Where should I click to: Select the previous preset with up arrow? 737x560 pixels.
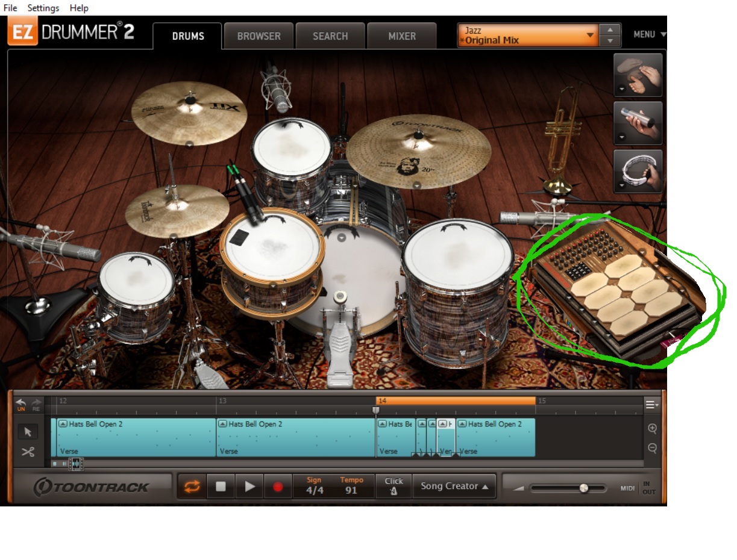[610, 30]
